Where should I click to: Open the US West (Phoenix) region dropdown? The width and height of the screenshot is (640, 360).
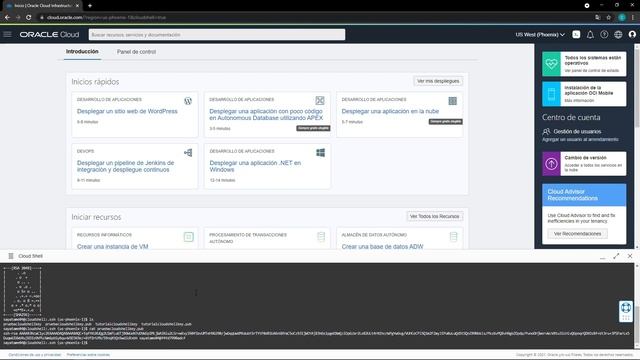[x=540, y=35]
